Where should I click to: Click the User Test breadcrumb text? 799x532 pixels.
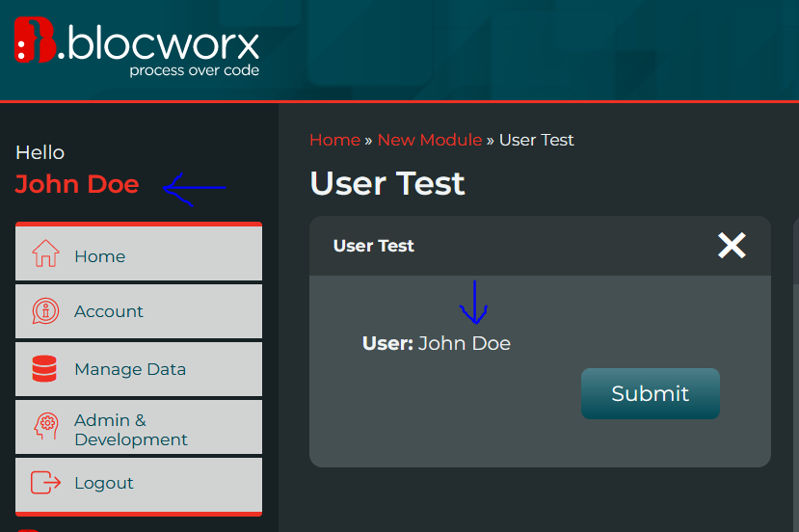coord(537,140)
